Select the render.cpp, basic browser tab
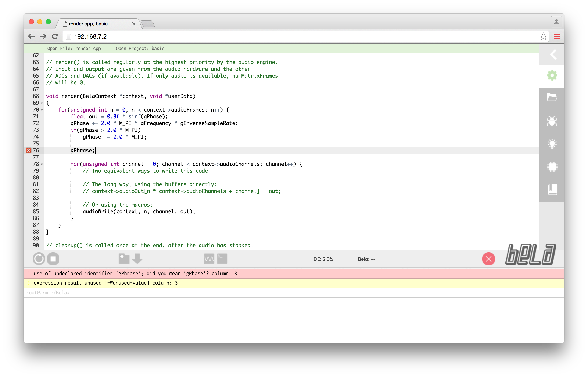 [98, 24]
